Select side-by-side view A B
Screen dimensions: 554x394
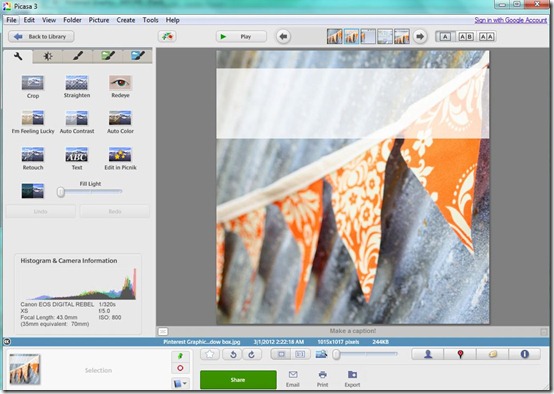coord(466,36)
